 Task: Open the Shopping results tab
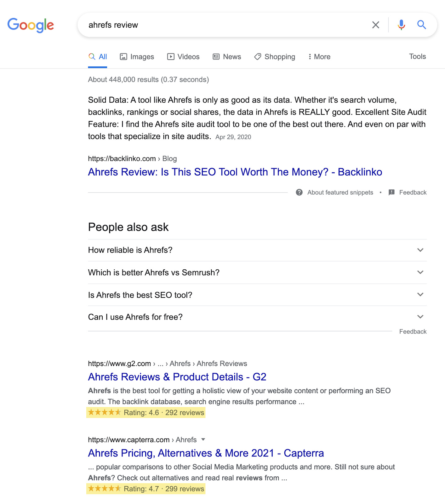click(275, 57)
